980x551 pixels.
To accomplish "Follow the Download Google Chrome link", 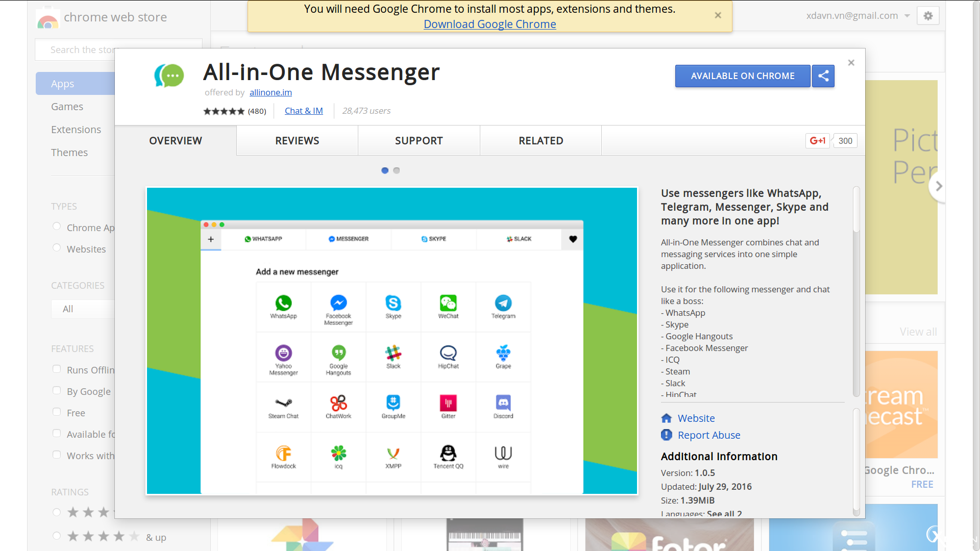I will point(489,24).
